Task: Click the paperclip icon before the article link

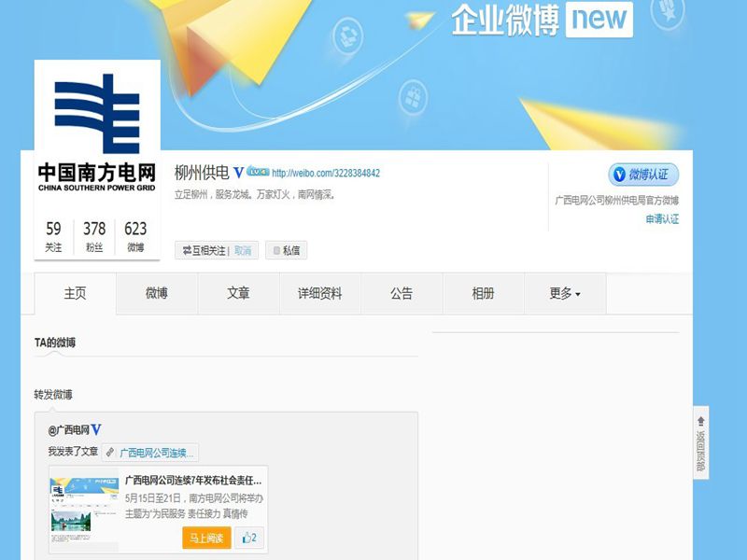Action: pyautogui.click(x=110, y=451)
